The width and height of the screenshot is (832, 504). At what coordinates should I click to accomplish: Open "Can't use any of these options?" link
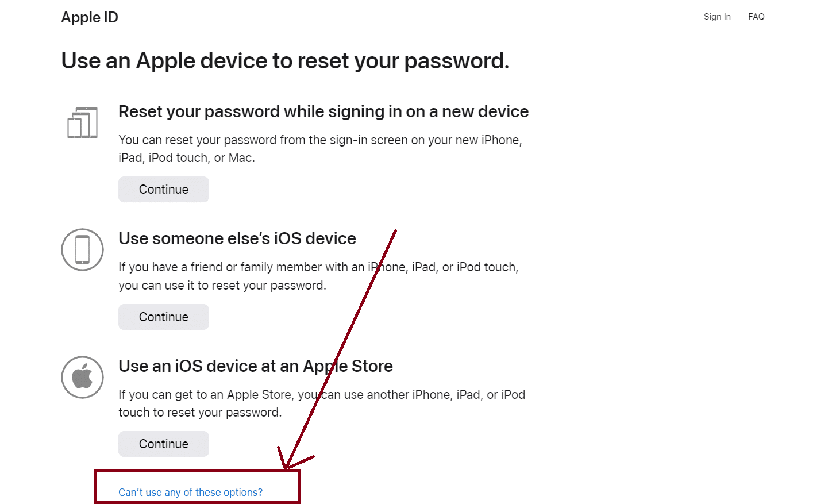click(190, 493)
